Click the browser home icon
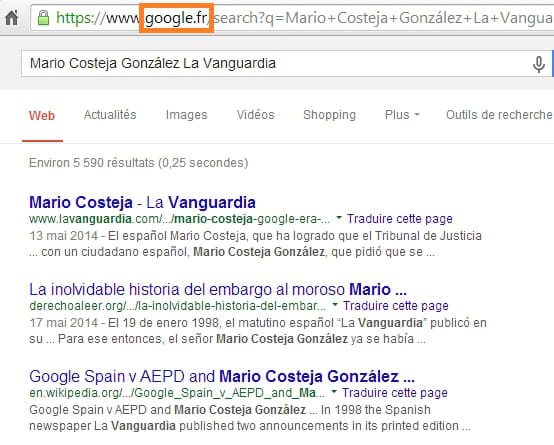This screenshot has height=445, width=554. click(12, 17)
